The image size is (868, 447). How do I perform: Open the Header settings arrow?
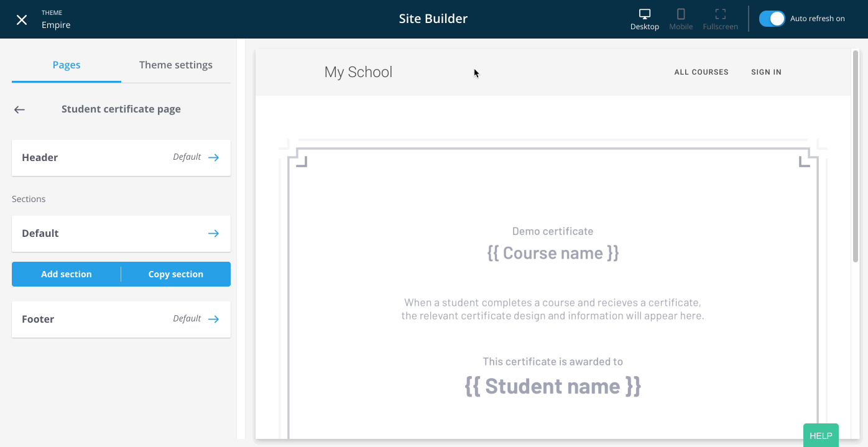(x=213, y=157)
